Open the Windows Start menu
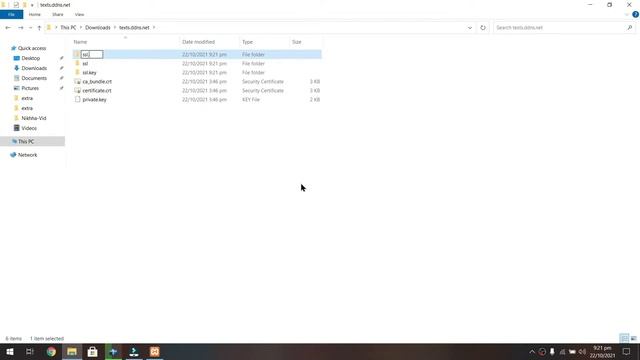This screenshot has width=640, height=360. 9,351
